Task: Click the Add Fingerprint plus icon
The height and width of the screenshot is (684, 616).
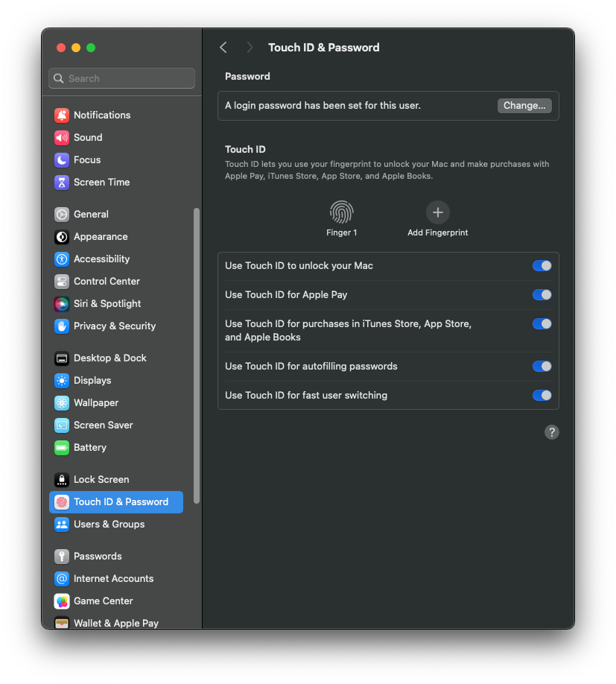Action: tap(438, 212)
